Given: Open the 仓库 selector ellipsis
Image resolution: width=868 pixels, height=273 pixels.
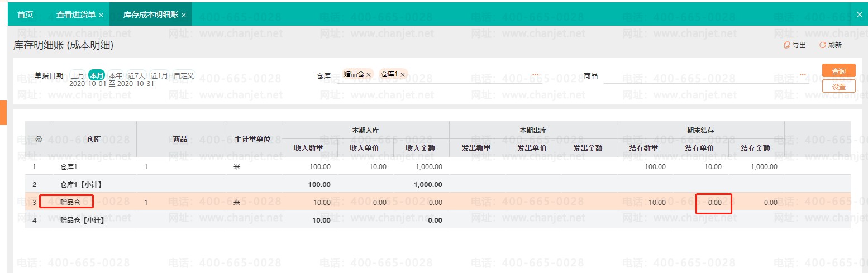Looking at the screenshot, I should pos(535,75).
